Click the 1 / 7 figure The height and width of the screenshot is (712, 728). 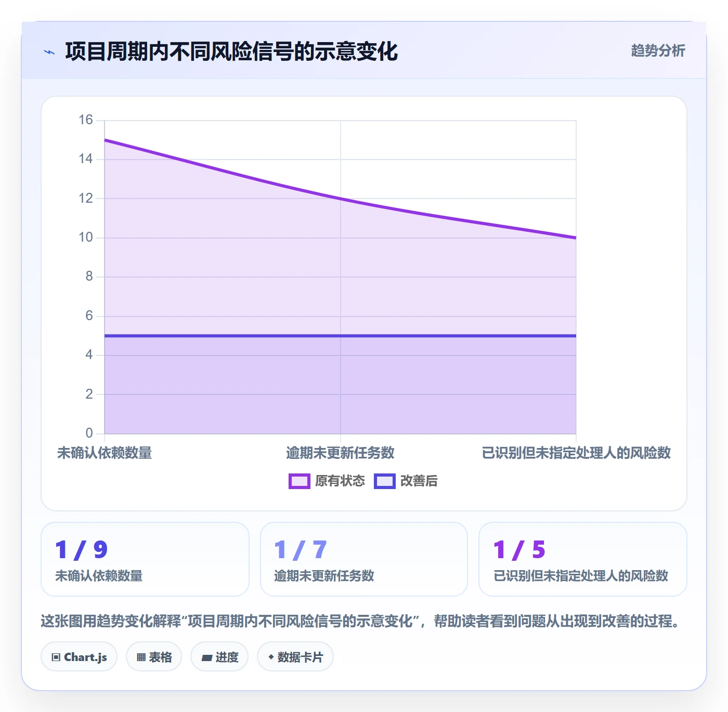(x=301, y=550)
